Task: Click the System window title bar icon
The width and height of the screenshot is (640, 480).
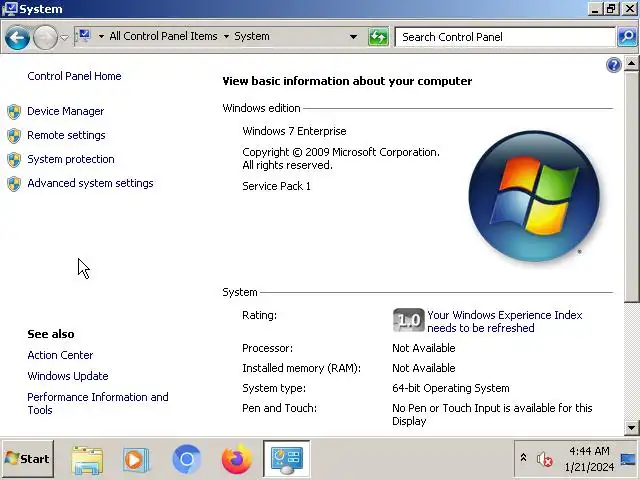Action: [10, 9]
